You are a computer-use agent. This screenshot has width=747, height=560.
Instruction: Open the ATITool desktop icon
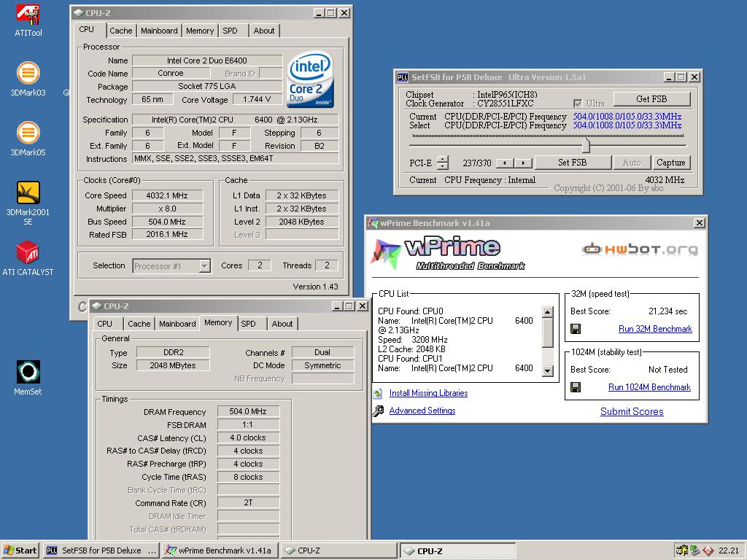point(28,21)
